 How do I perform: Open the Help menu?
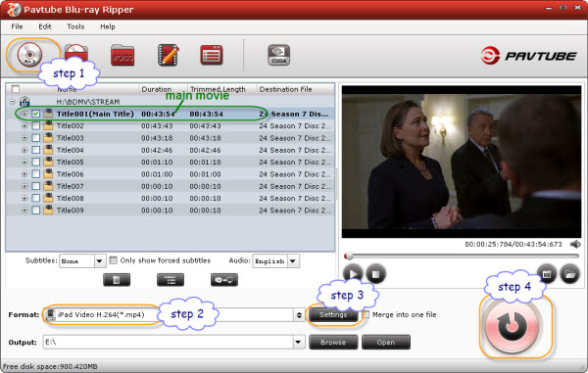click(108, 26)
